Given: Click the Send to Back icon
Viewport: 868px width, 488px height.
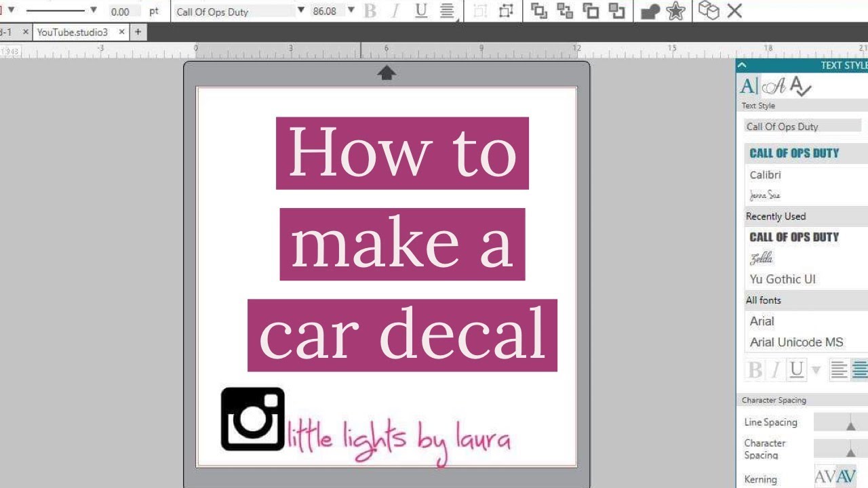Looking at the screenshot, I should click(x=616, y=11).
